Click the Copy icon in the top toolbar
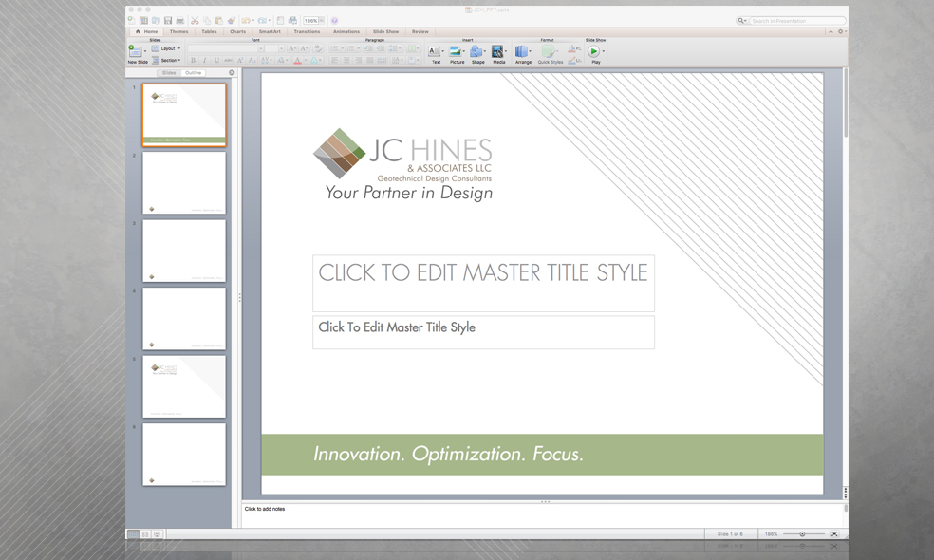The width and height of the screenshot is (934, 560). (x=207, y=20)
